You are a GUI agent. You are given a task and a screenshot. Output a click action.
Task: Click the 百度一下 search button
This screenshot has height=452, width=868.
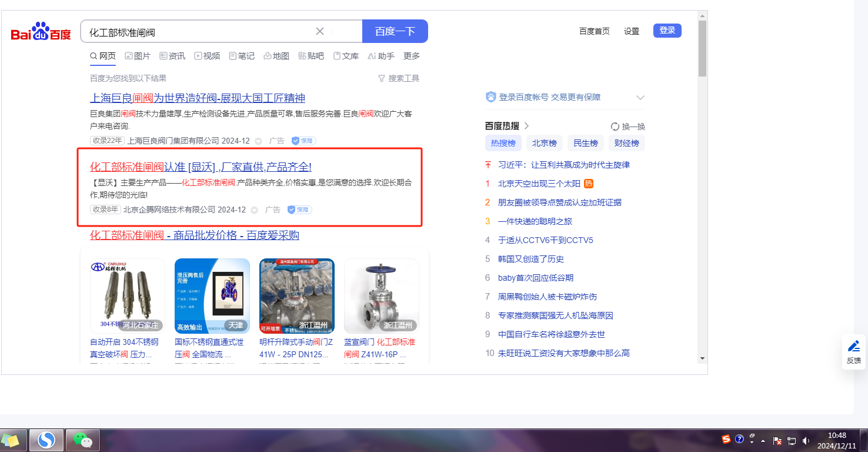pyautogui.click(x=395, y=31)
